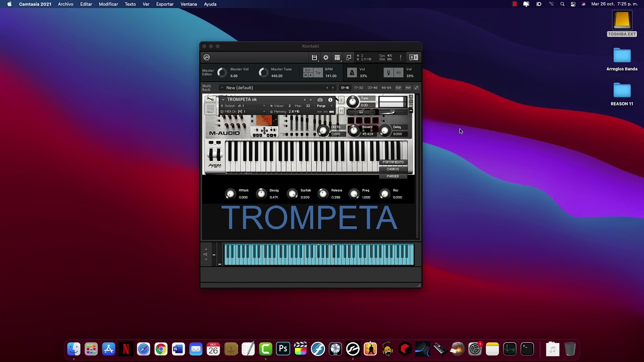The height and width of the screenshot is (362, 644).
Task: Adjust the instrument Tune knob
Action: (352, 102)
